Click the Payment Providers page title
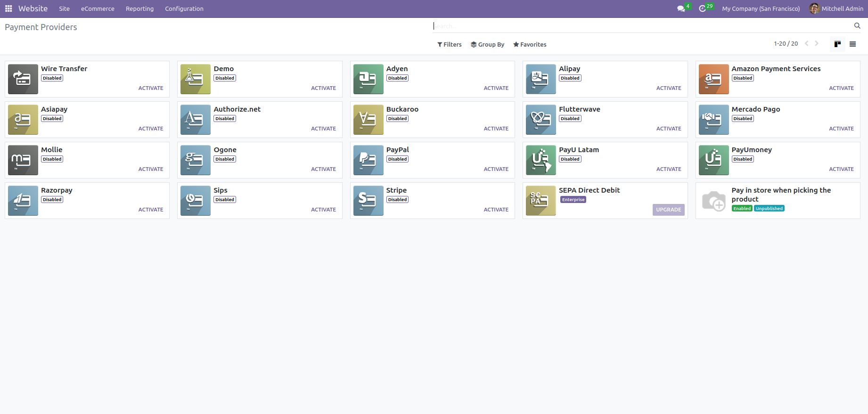 tap(41, 27)
